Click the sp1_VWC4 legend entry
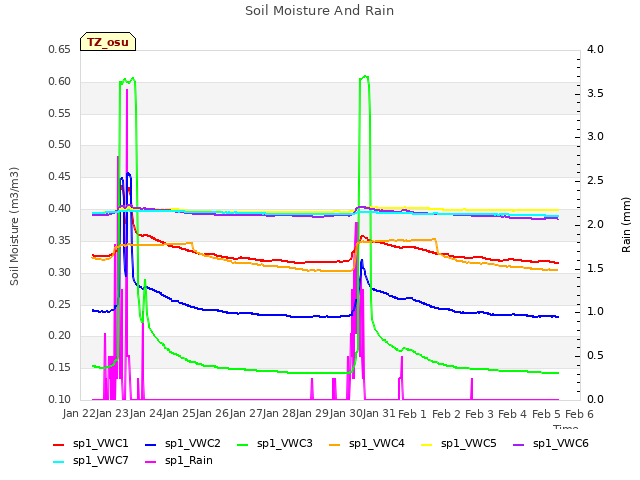 point(367,444)
